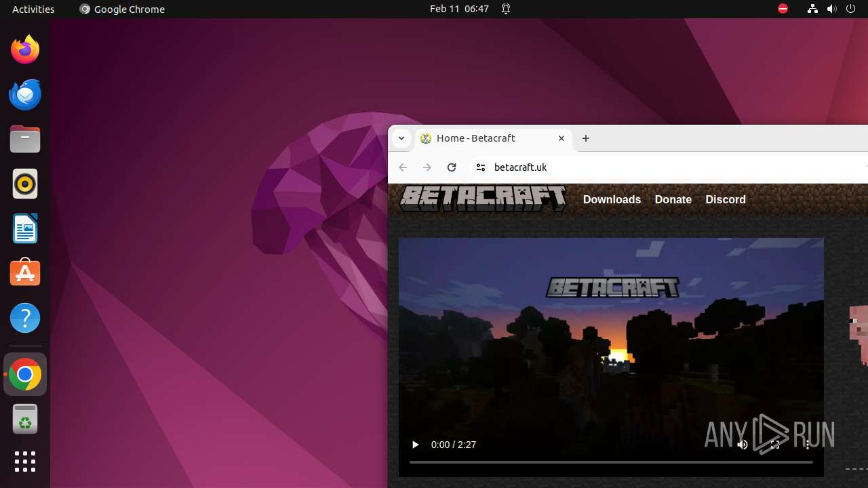Open the Trash in dock

[25, 419]
